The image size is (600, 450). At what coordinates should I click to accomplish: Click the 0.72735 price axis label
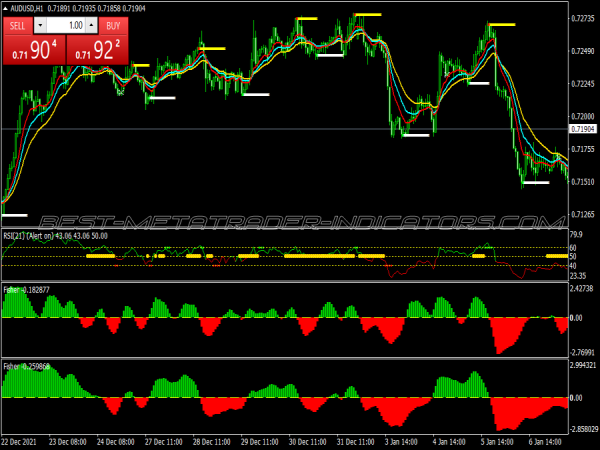583,18
